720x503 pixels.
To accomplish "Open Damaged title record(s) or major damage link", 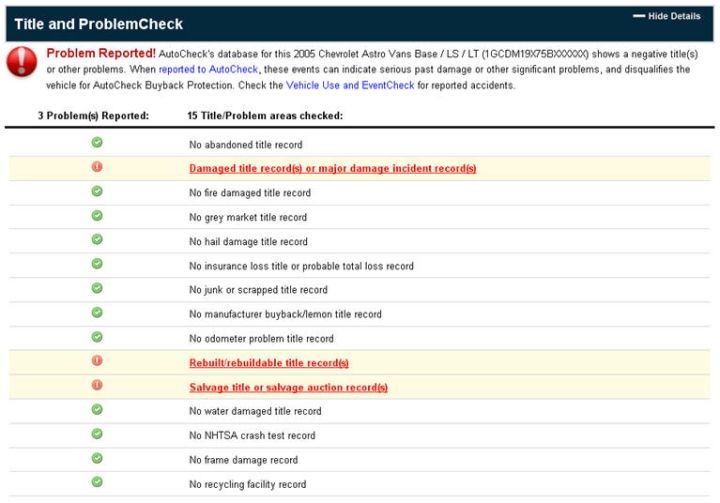I will (x=332, y=169).
